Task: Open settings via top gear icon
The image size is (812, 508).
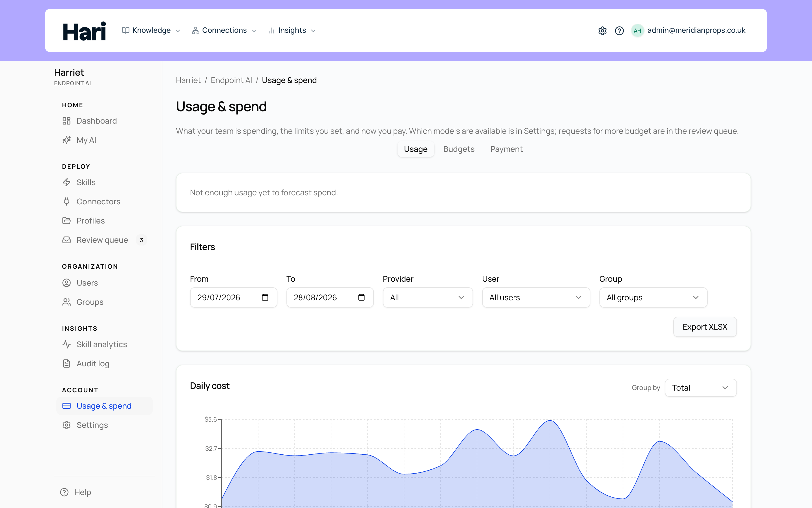Action: (x=602, y=30)
